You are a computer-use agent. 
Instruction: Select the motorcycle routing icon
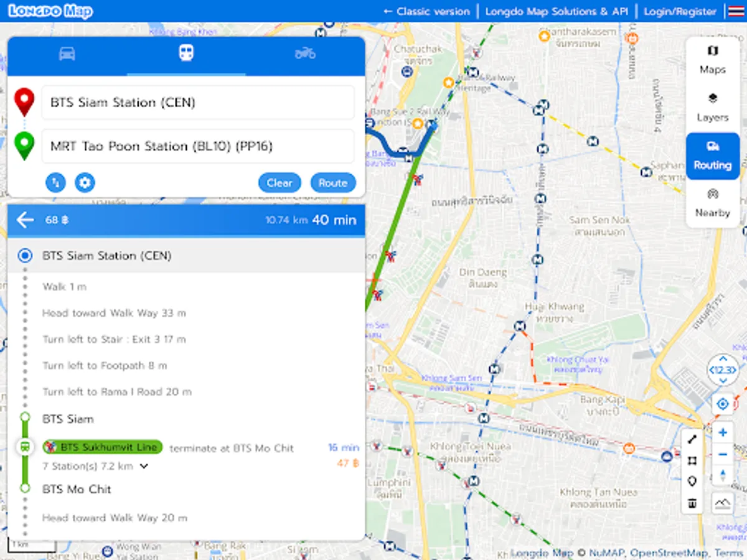click(305, 54)
